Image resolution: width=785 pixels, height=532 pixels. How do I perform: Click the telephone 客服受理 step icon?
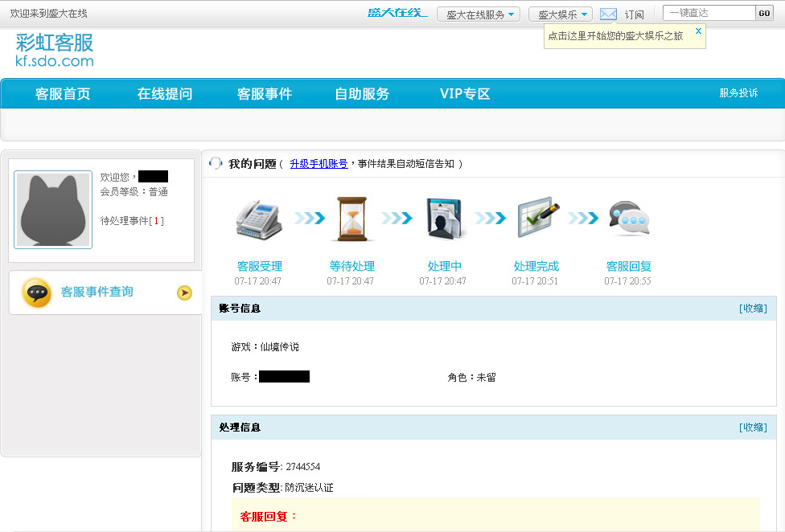(259, 219)
